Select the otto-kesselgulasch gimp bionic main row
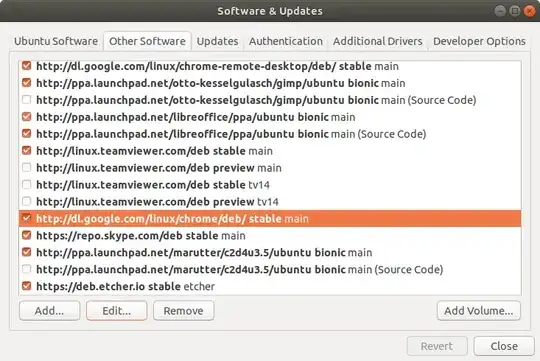540x361 pixels. pyautogui.click(x=270, y=83)
